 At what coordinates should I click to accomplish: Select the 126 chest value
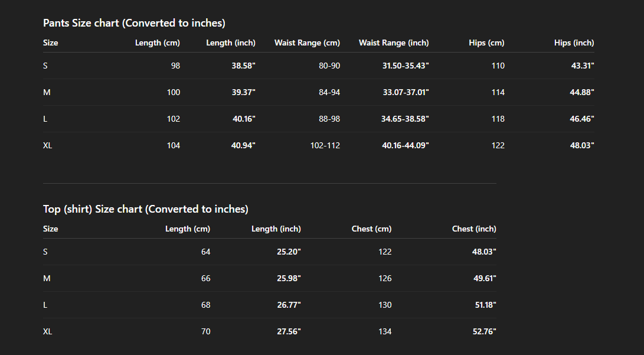coord(385,279)
